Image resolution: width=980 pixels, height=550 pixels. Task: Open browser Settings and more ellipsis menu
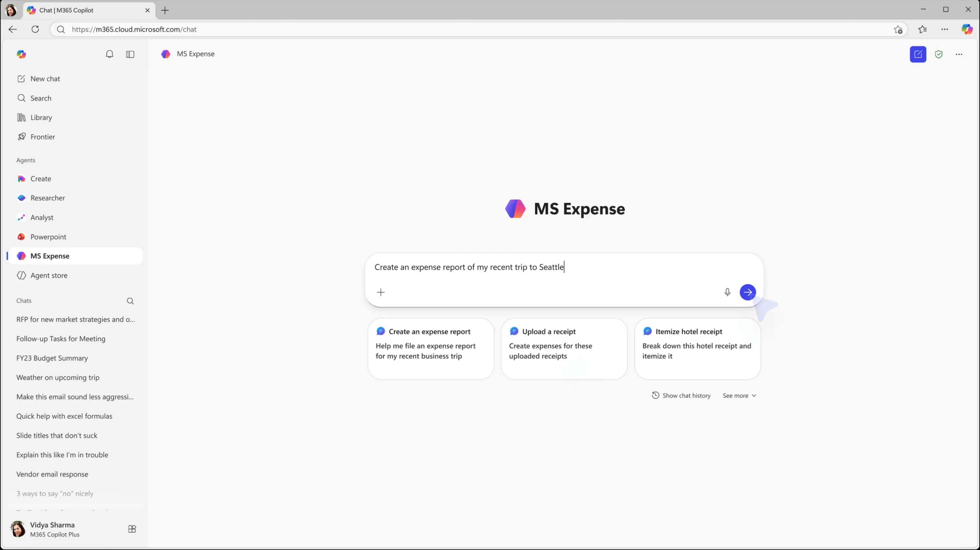(x=945, y=29)
